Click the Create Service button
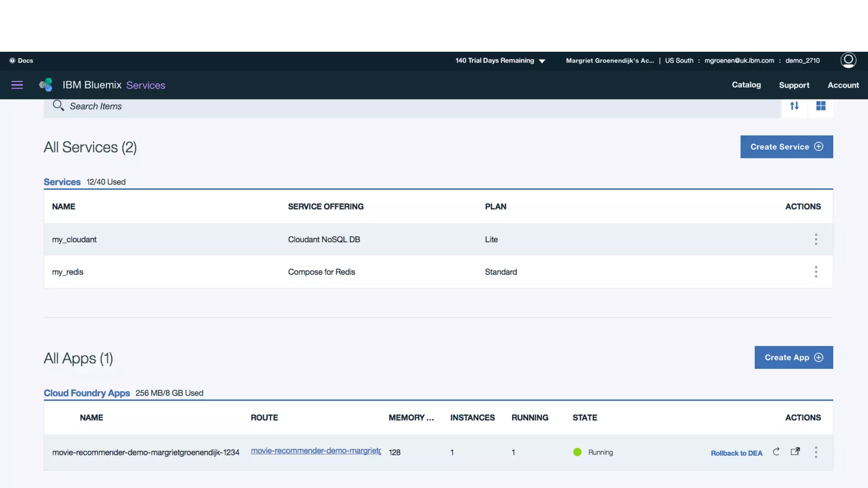The height and width of the screenshot is (488, 868). point(786,147)
